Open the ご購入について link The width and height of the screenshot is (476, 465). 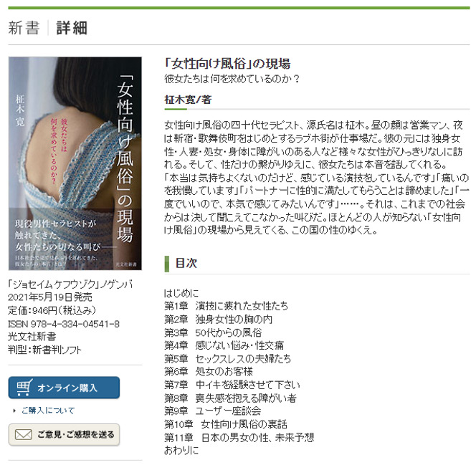pos(48,411)
